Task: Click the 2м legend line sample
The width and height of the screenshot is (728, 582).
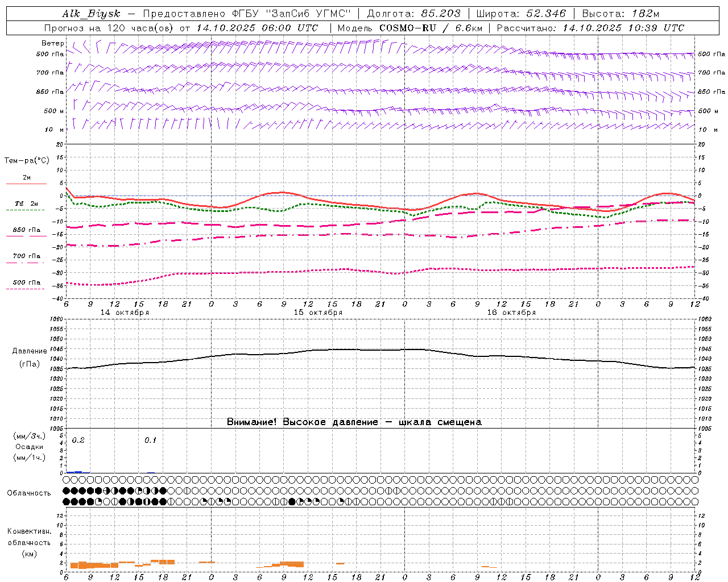Action: point(26,184)
